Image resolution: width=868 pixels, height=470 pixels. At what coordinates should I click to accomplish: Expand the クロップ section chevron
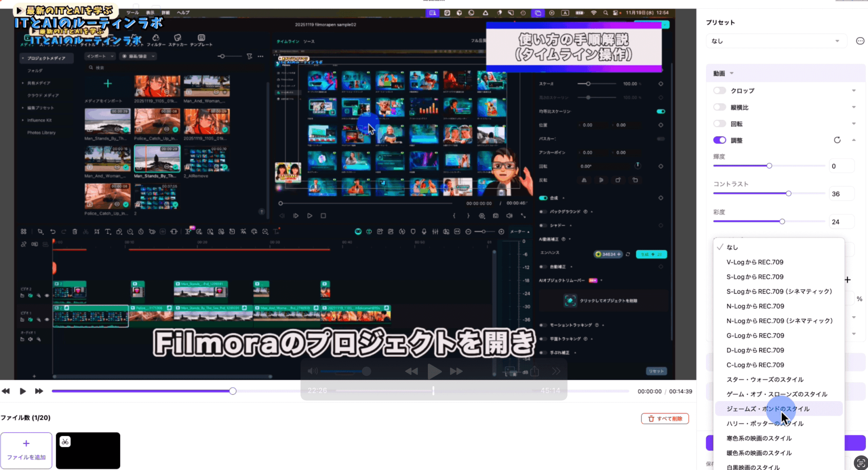854,90
